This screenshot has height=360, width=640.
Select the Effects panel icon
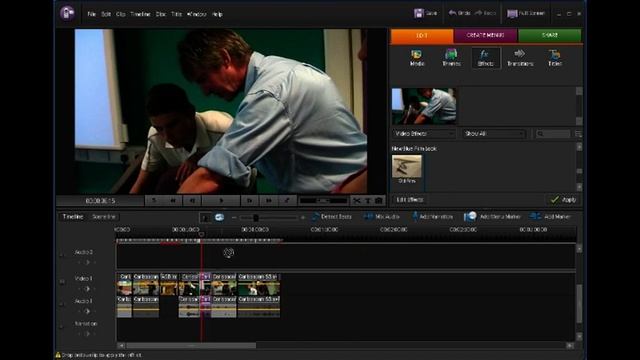coord(485,58)
